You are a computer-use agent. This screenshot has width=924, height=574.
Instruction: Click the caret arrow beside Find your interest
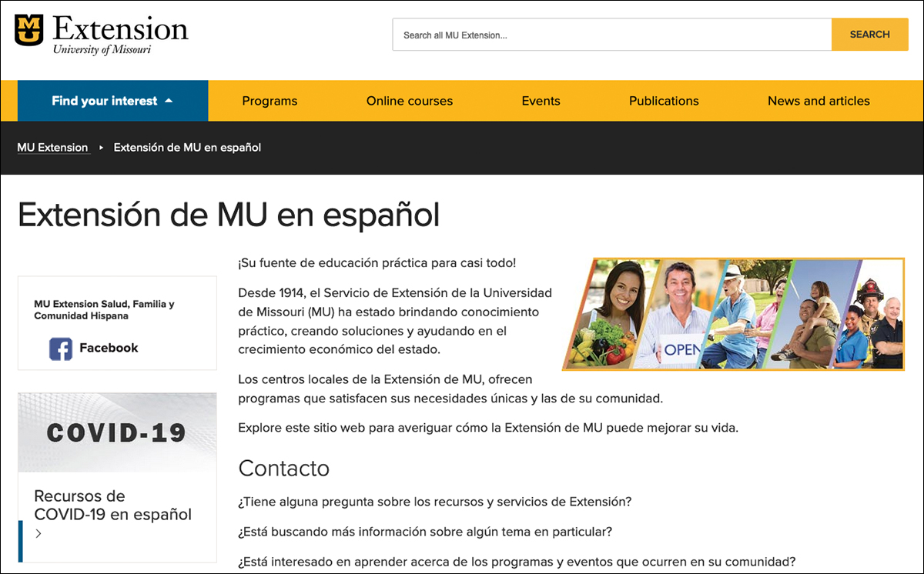[169, 101]
